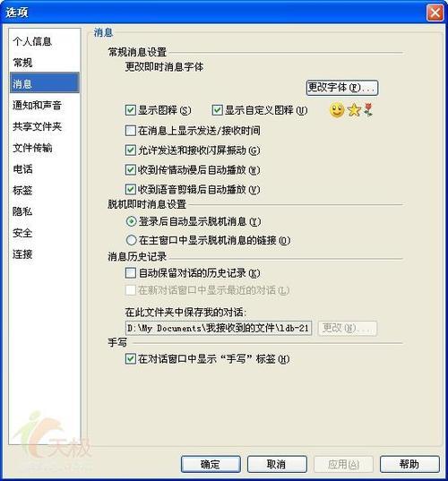
Task: Click the conversation save folder path field
Action: (x=219, y=328)
